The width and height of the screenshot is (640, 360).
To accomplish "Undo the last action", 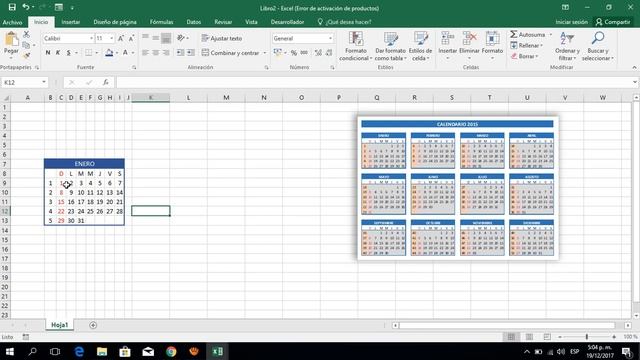I will [26, 7].
